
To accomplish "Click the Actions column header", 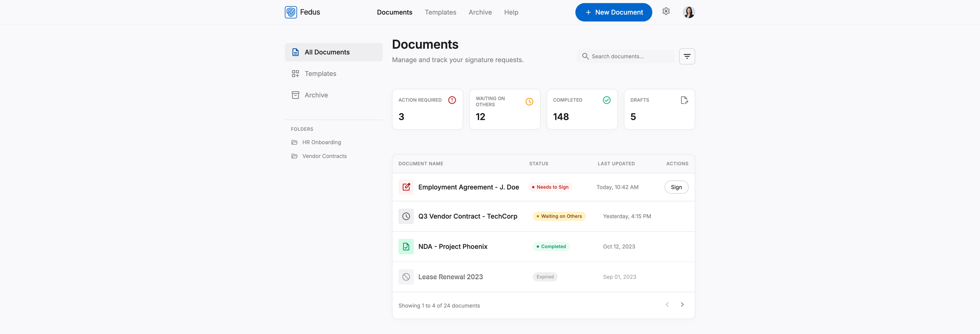I will point(677,164).
